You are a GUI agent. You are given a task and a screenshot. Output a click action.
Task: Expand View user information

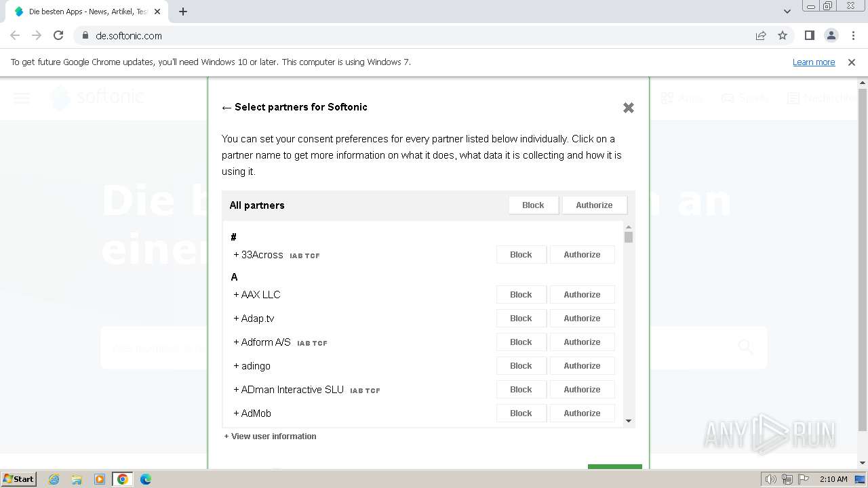[270, 436]
